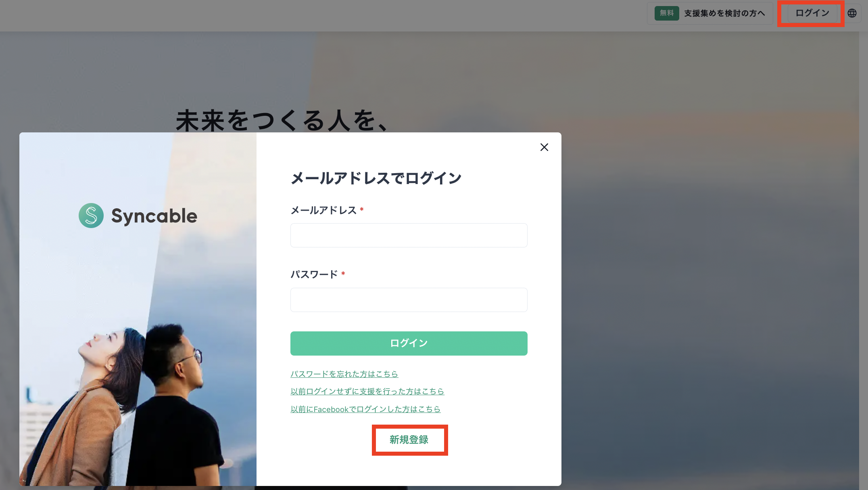
Task: Open 以前ログインせずに支援を行った方はこちら link
Action: (x=367, y=392)
